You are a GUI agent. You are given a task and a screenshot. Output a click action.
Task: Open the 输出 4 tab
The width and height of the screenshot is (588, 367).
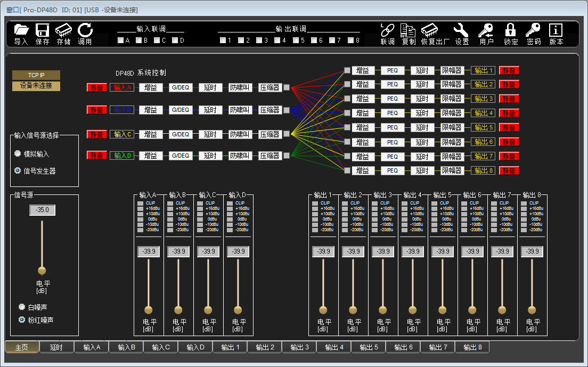coord(333,347)
